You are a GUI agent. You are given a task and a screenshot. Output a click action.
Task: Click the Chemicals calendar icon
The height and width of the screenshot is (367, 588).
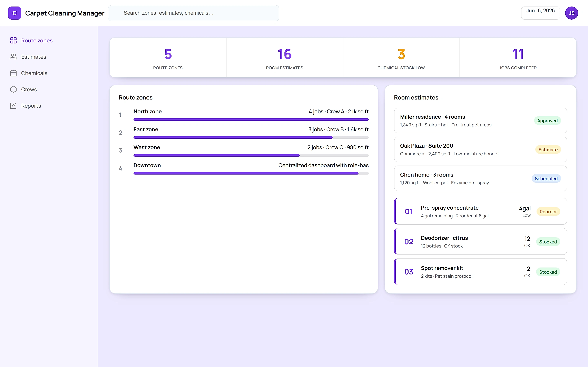[13, 73]
